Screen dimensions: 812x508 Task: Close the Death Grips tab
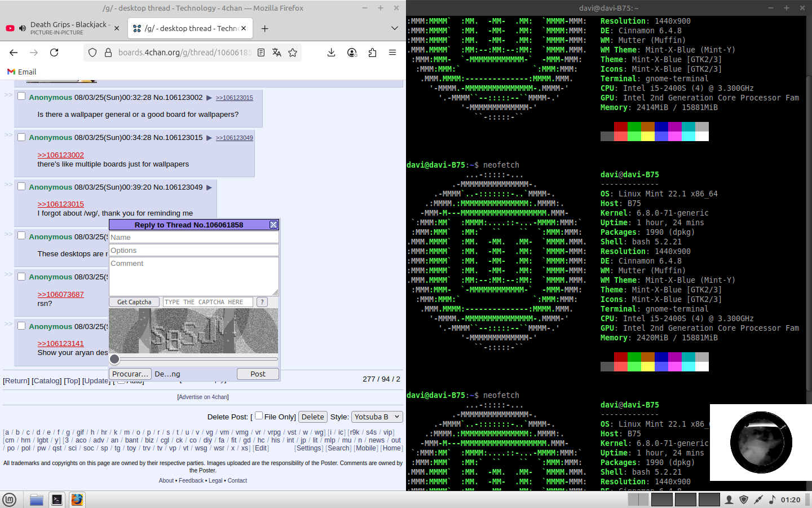click(117, 28)
